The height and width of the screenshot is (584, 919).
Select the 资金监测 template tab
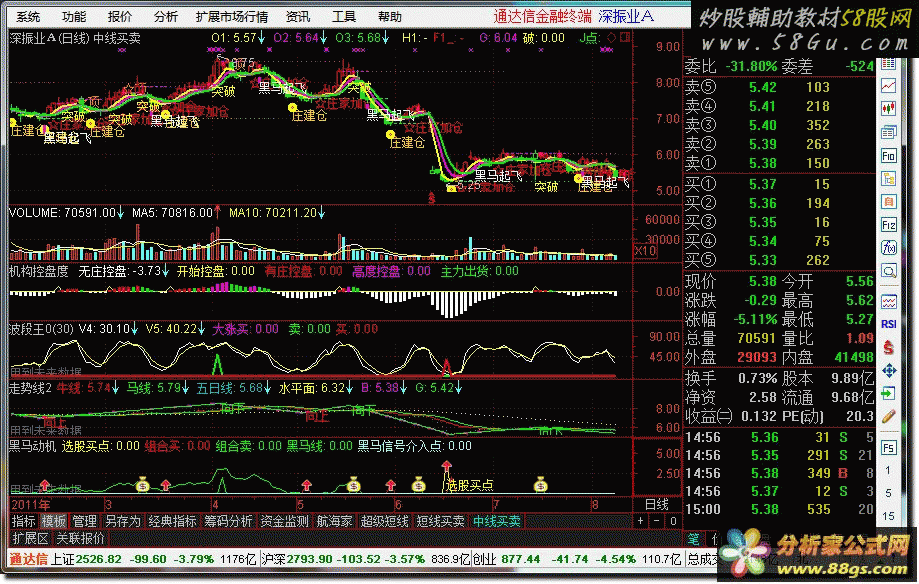tap(285, 521)
